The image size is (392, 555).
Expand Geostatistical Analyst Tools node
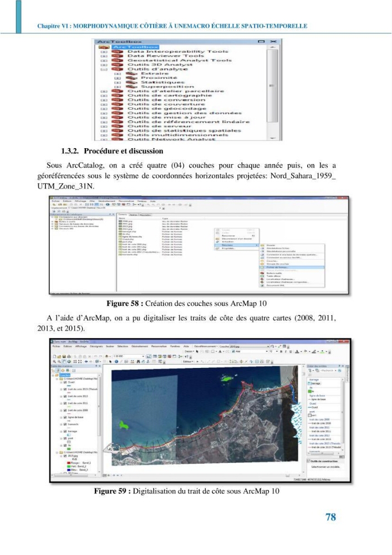click(104, 60)
